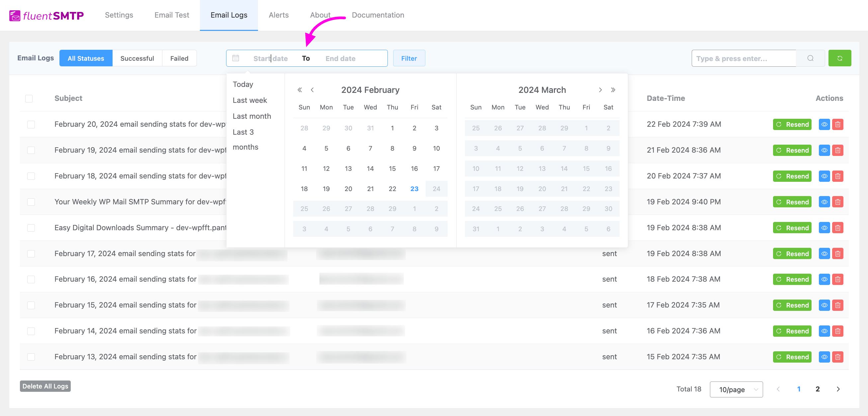
Task: Click the FluentSMTP logo
Action: coord(46,16)
